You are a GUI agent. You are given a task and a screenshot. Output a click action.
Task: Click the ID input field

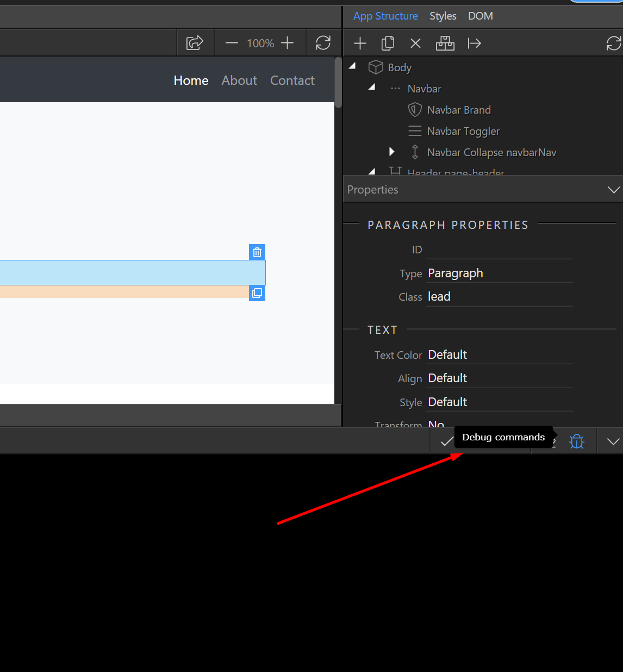[500, 250]
